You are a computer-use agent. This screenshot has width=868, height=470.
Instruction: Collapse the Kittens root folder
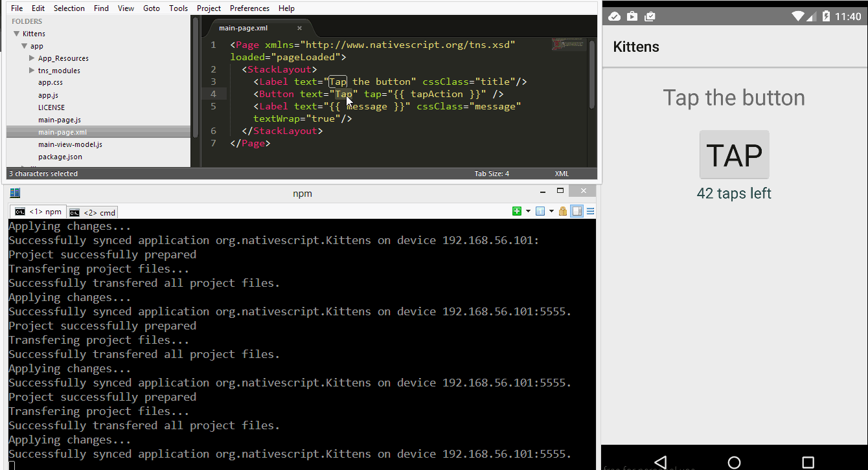point(16,34)
